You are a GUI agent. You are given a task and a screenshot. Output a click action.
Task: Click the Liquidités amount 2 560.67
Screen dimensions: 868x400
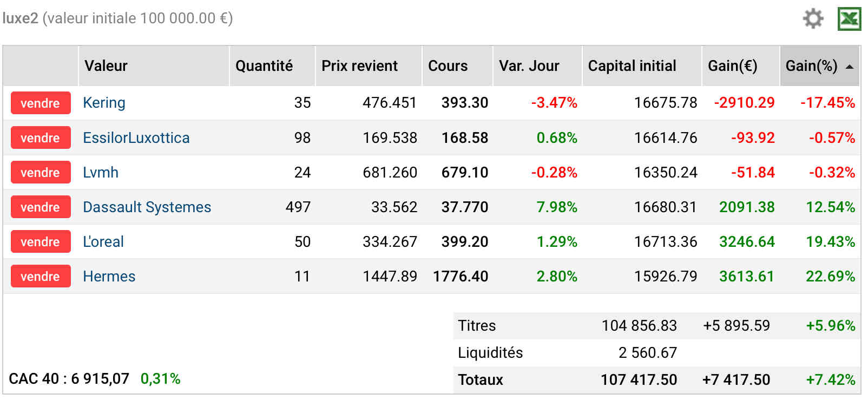[x=648, y=352]
